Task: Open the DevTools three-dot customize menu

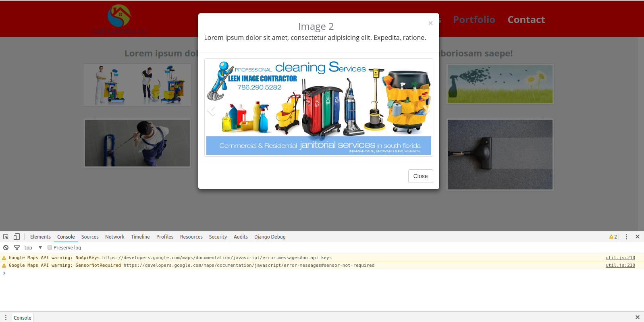Action: click(626, 237)
